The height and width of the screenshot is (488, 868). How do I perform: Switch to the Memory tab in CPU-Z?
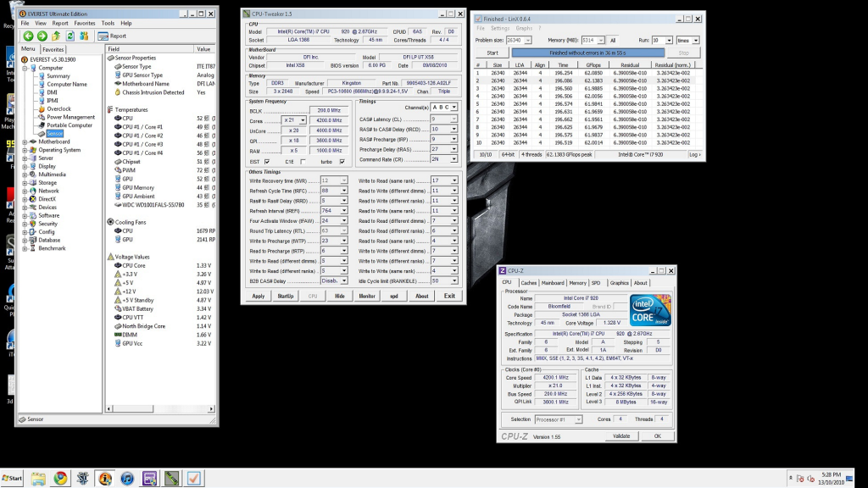(x=577, y=283)
